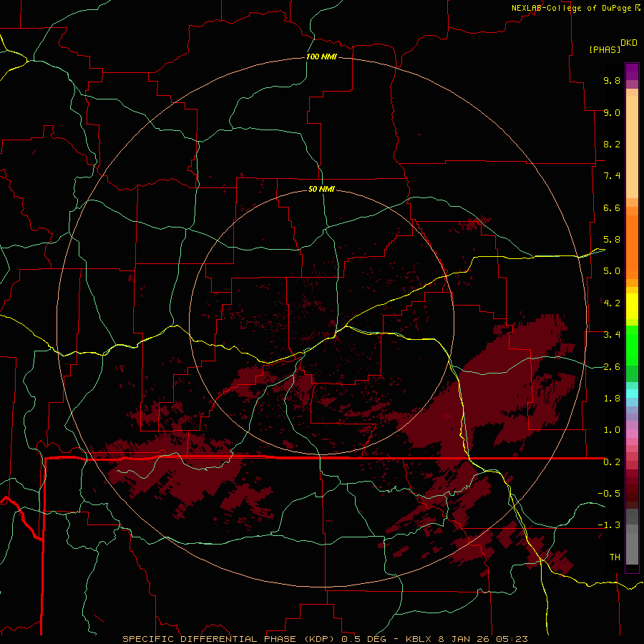Click the 4.2 value on the color scale
Image resolution: width=644 pixels, height=644 pixels.
pyautogui.click(x=612, y=303)
